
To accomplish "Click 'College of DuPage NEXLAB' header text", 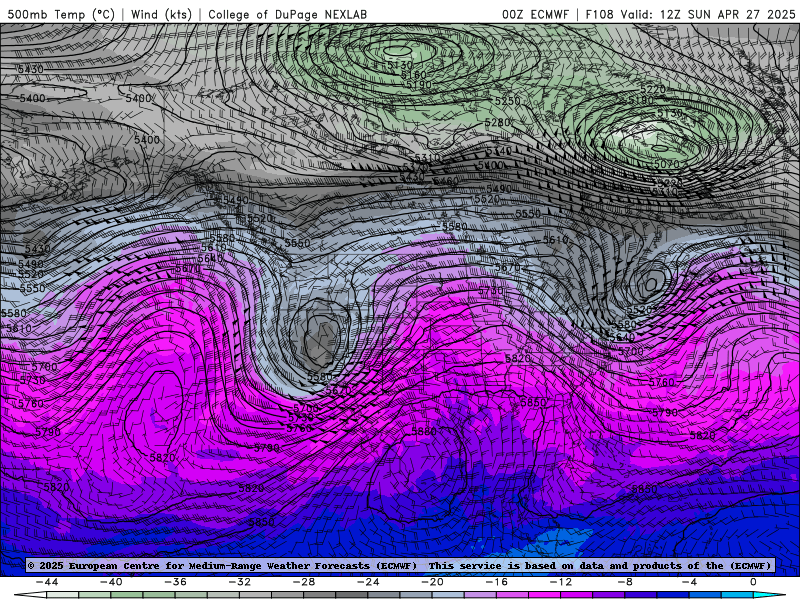I will click(287, 14).
